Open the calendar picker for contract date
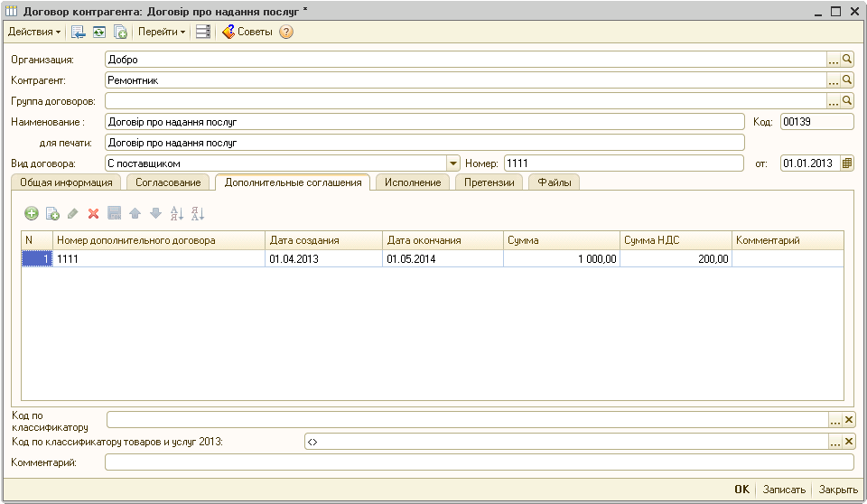 [x=847, y=163]
